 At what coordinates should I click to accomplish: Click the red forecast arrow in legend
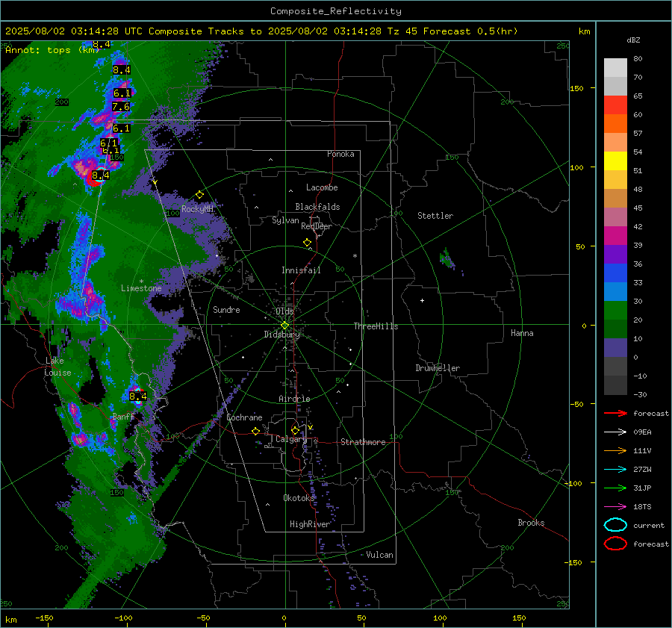615,413
